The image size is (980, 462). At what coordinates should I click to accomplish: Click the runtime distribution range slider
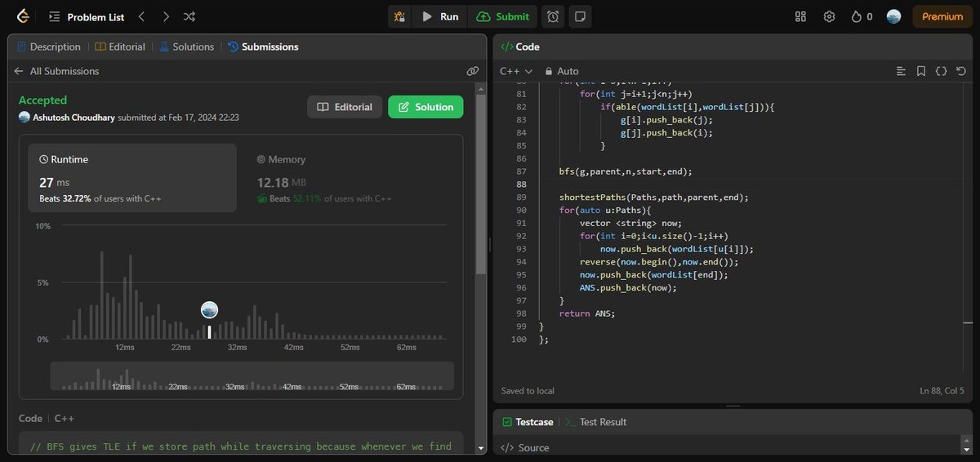point(252,375)
